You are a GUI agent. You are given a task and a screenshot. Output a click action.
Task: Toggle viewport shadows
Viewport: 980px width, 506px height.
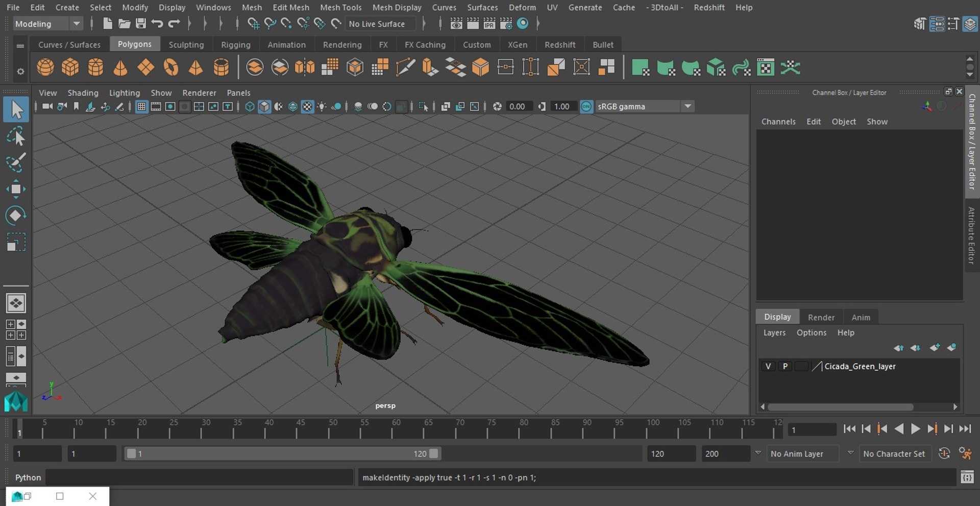click(x=336, y=106)
